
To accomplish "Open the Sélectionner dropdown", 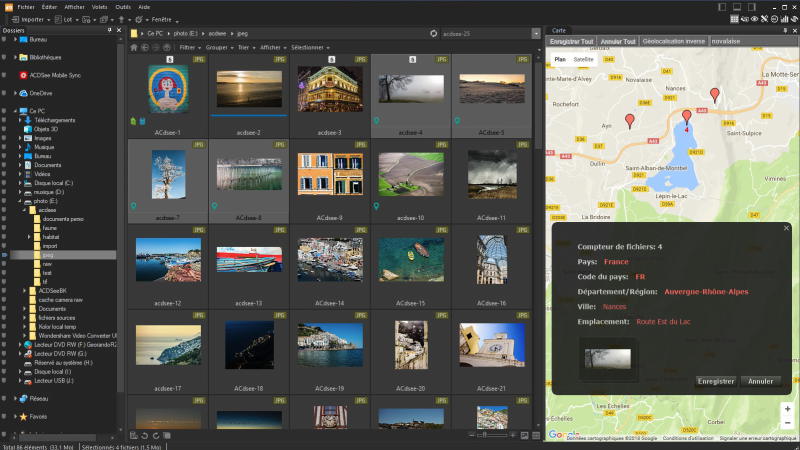I will (310, 47).
